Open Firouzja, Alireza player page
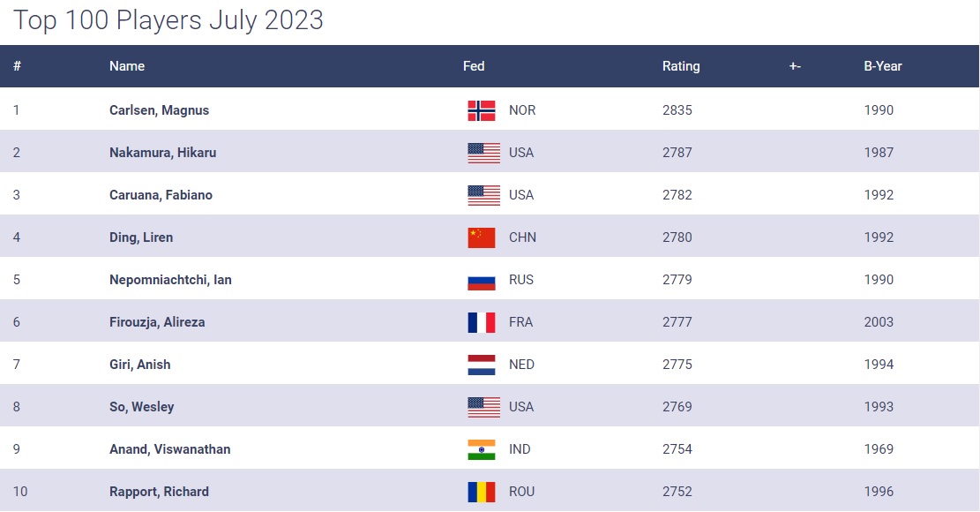 [x=157, y=322]
